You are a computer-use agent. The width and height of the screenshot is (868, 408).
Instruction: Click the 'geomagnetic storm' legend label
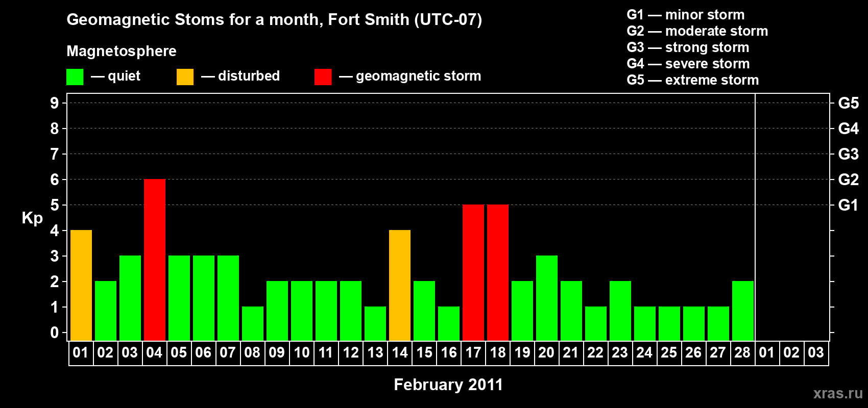[x=418, y=76]
